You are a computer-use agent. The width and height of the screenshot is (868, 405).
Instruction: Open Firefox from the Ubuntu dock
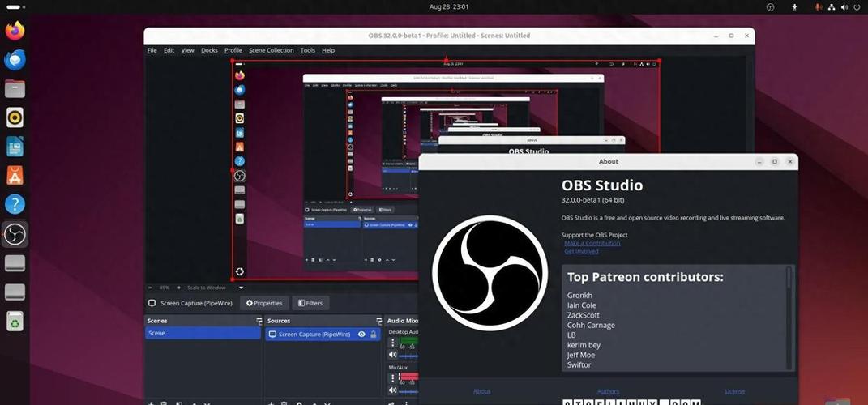[15, 31]
